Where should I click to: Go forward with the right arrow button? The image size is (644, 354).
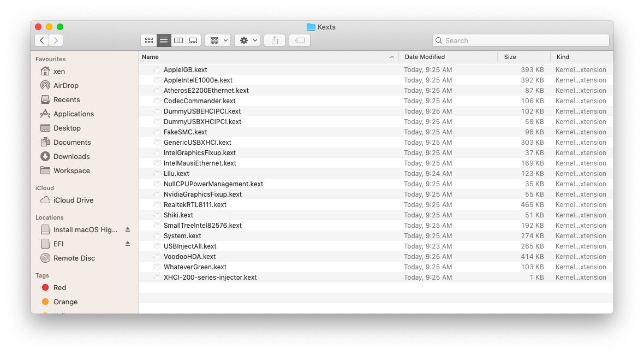point(56,40)
